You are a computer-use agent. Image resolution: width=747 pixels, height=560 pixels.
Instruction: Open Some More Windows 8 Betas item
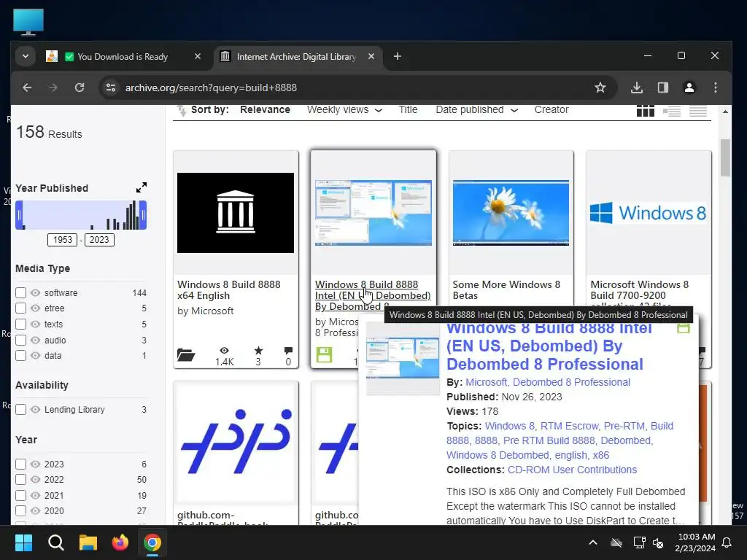(x=506, y=290)
